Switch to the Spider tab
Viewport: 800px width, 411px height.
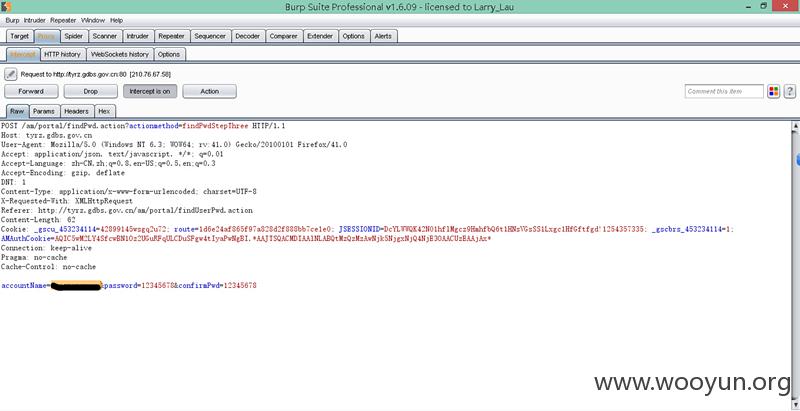pos(74,36)
